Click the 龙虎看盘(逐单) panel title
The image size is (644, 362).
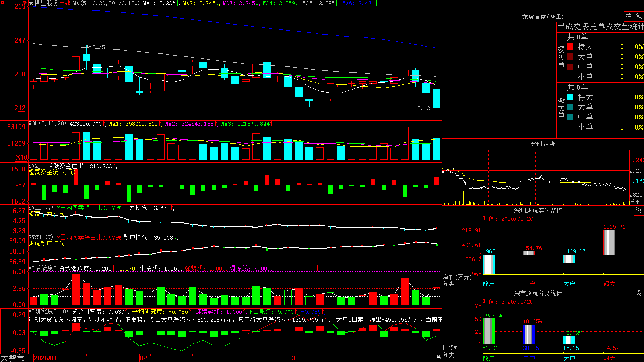click(543, 16)
